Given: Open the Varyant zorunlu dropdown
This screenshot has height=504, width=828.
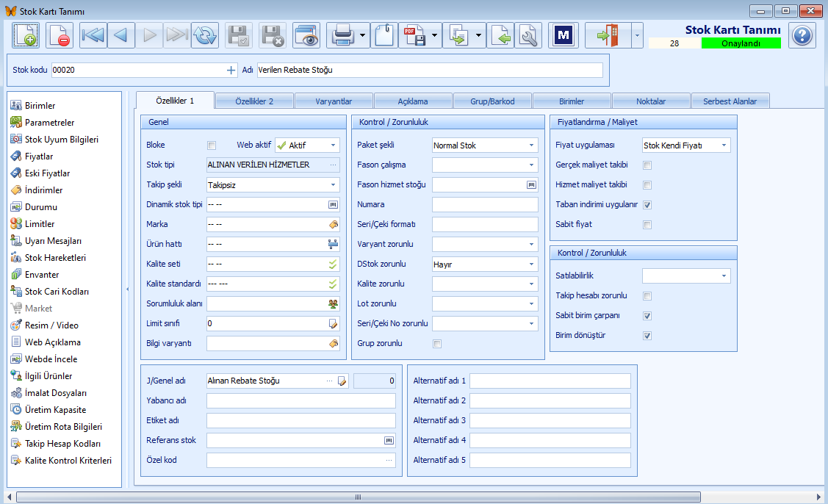Looking at the screenshot, I should coord(532,244).
